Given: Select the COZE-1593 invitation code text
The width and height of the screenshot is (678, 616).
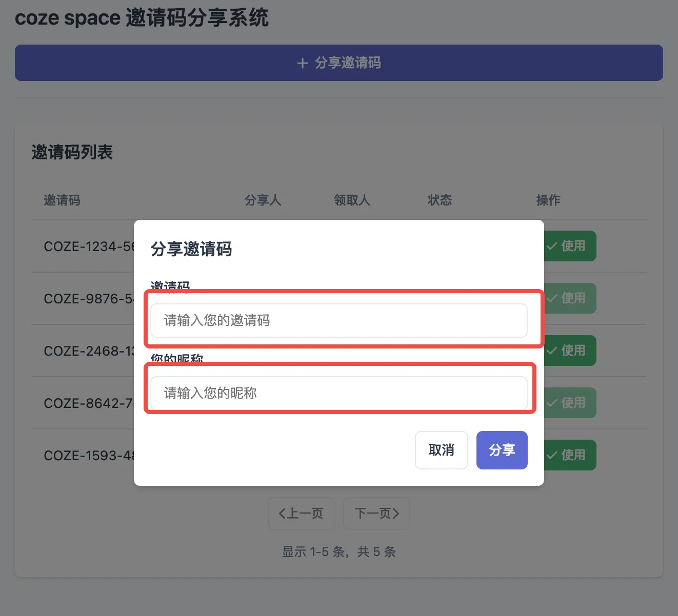Looking at the screenshot, I should (x=89, y=456).
